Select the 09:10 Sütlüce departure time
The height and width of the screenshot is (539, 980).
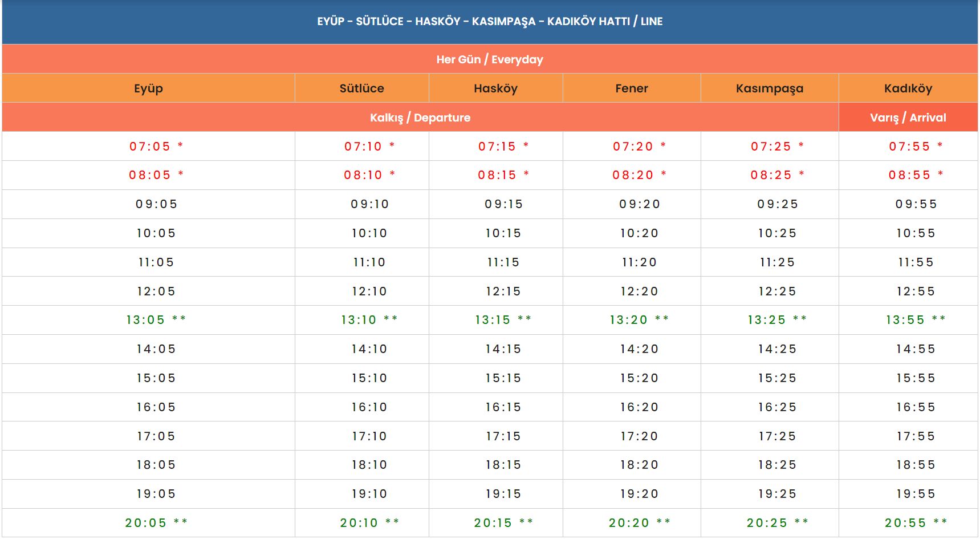(369, 204)
